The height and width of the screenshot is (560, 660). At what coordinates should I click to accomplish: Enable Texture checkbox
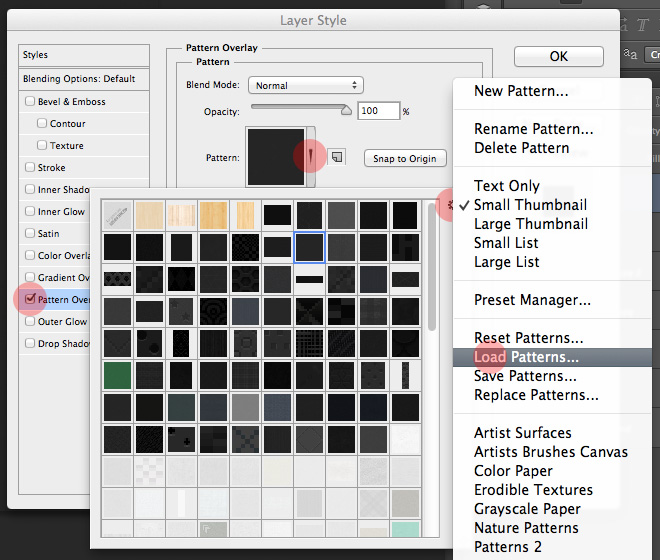click(42, 145)
